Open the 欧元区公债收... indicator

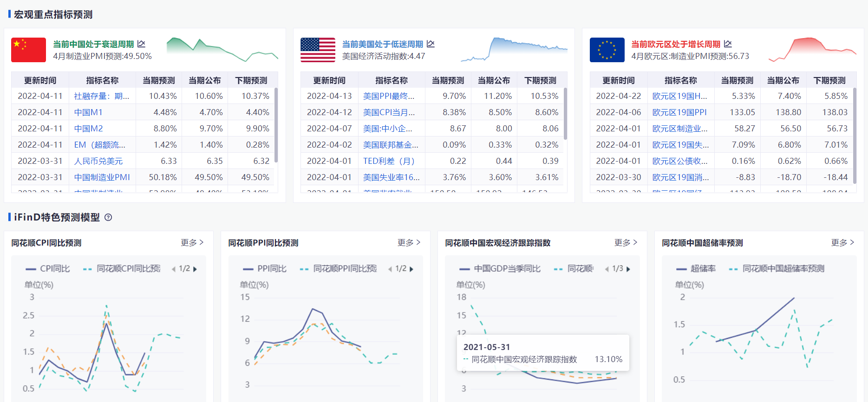(x=680, y=161)
